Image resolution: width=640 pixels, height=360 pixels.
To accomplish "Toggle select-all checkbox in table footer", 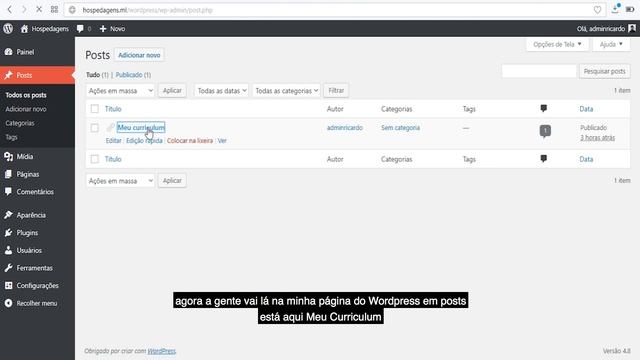I will [95, 159].
